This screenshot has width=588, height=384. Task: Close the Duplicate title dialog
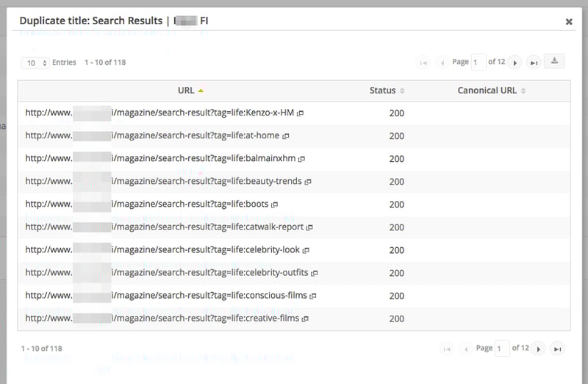(x=568, y=22)
